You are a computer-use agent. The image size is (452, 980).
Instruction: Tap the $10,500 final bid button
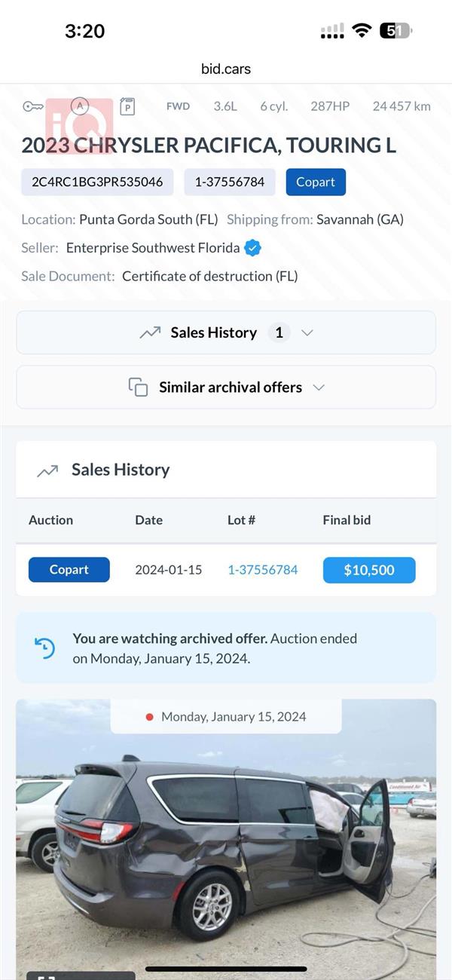coord(369,570)
